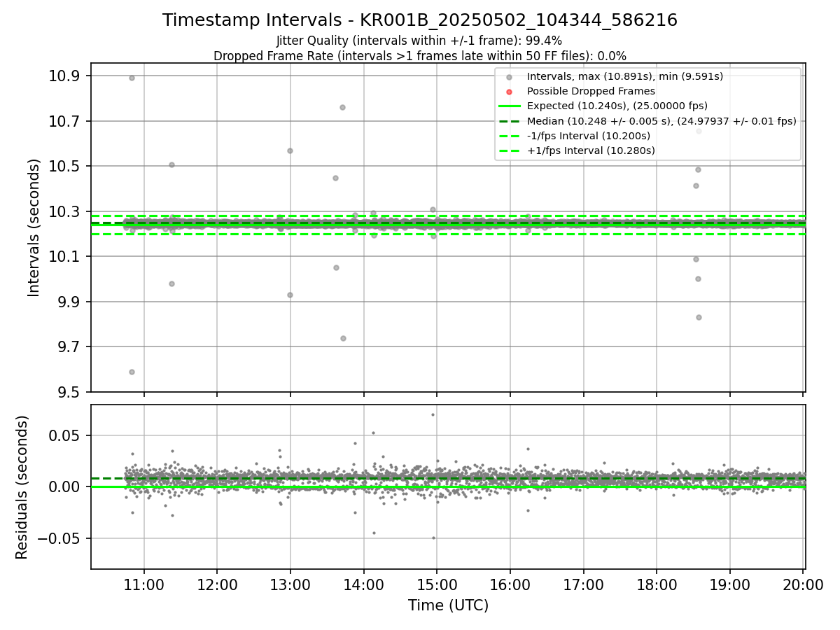The width and height of the screenshot is (840, 630).
Task: Click the 10.5 y-axis tick label
Action: tap(65, 167)
